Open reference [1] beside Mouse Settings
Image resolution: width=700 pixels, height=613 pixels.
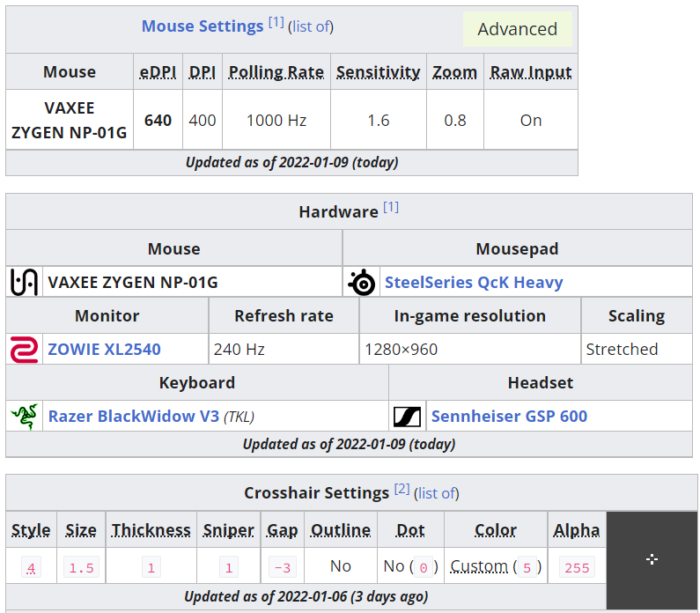point(276,22)
